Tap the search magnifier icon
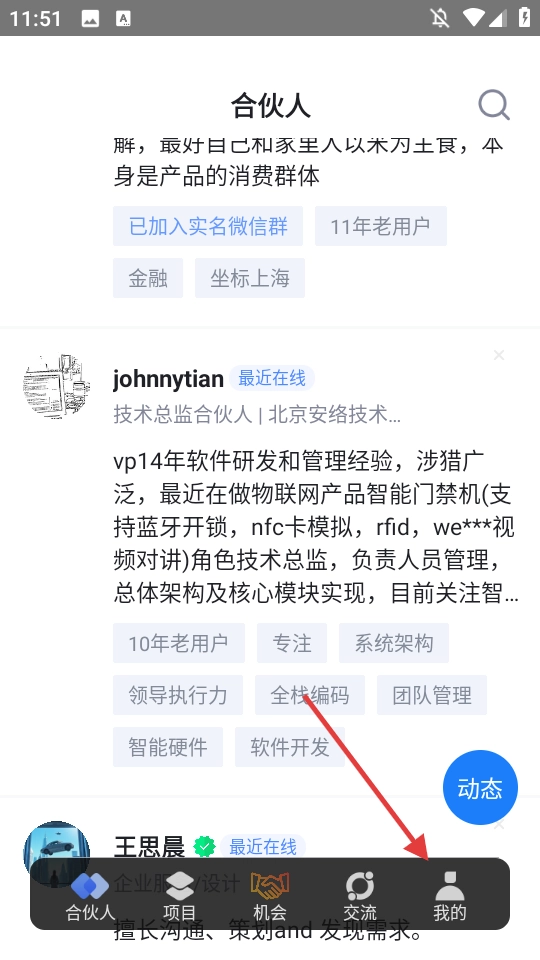This screenshot has width=540, height=960. tap(493, 105)
